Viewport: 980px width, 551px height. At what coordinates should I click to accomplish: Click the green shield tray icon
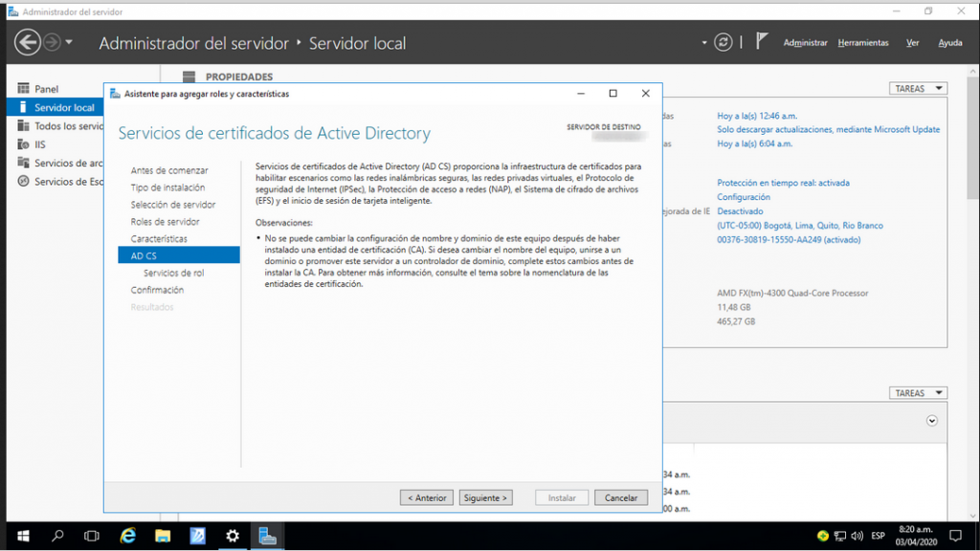point(822,536)
